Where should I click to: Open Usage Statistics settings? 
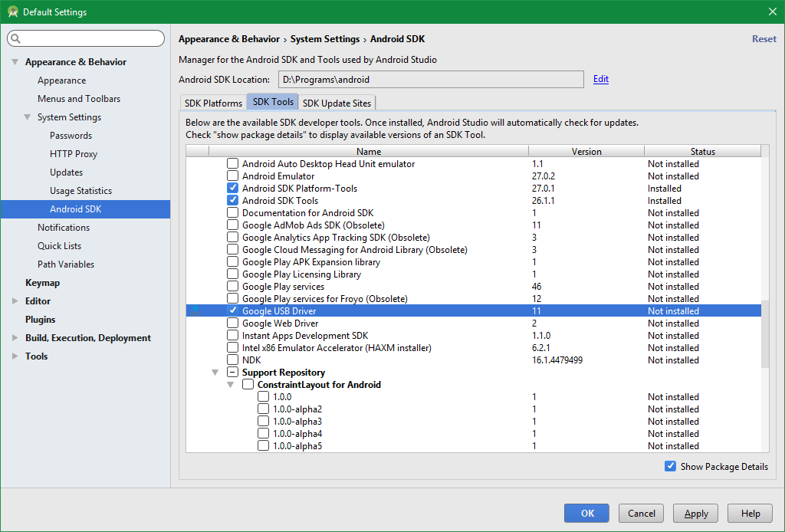click(80, 191)
